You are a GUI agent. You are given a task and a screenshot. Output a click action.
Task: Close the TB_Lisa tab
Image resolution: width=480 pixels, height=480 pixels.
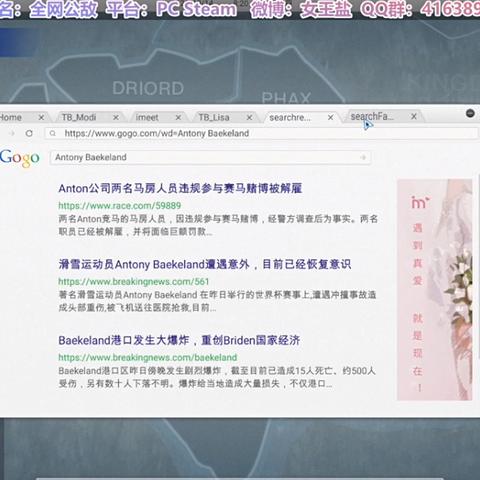pos(249,117)
